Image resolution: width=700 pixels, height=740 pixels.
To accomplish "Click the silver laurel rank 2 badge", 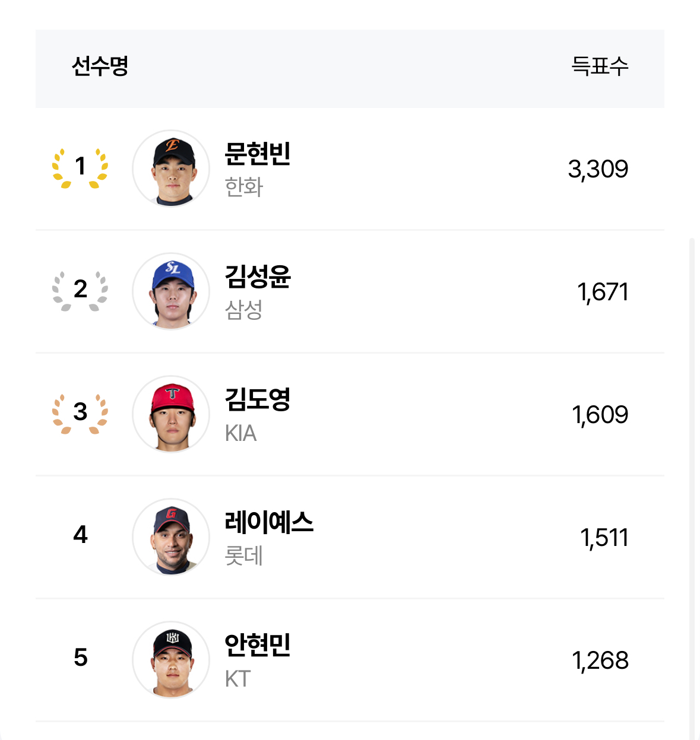I will 80,291.
